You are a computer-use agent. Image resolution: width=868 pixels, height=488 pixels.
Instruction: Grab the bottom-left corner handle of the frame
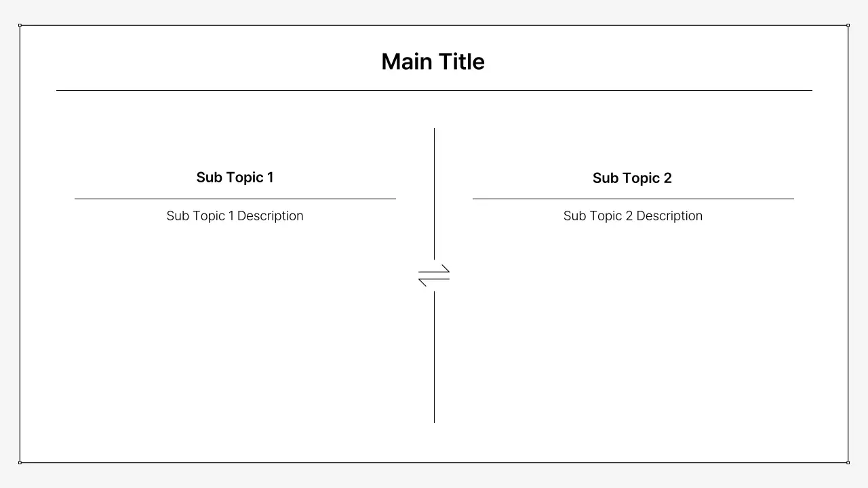click(20, 462)
